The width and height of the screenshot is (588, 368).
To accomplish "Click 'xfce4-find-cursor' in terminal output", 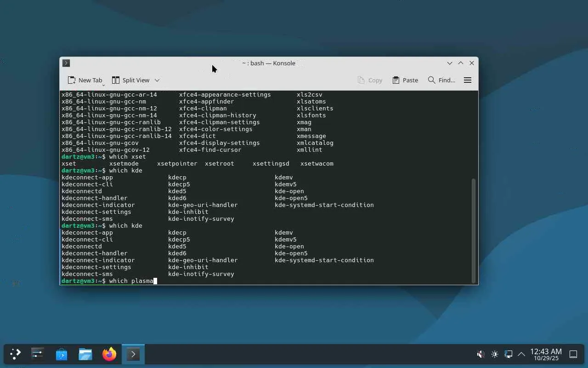I will [x=210, y=150].
